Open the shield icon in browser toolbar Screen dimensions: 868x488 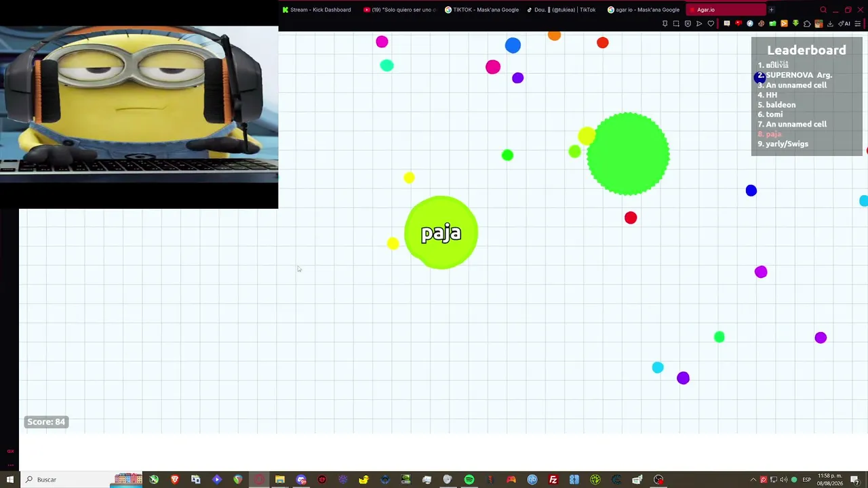pyautogui.click(x=688, y=24)
